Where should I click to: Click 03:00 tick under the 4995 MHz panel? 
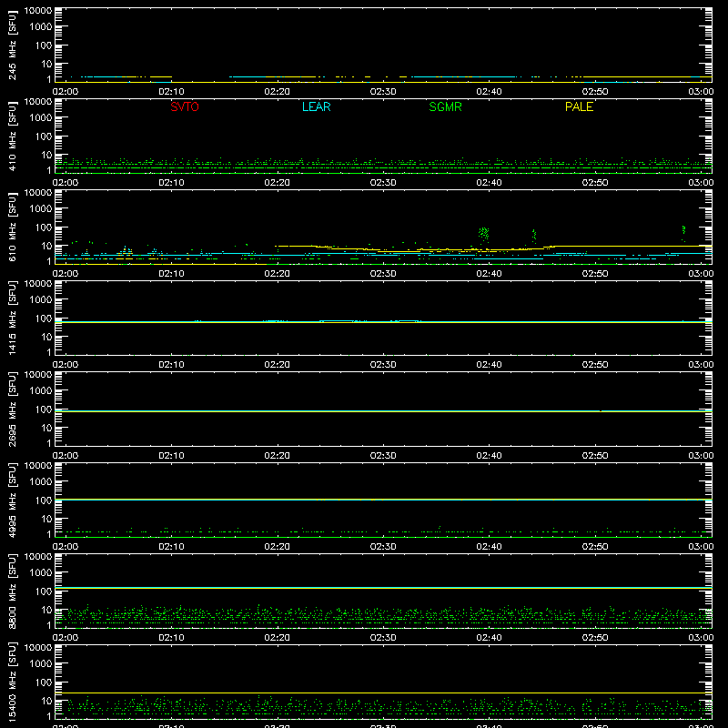(x=701, y=547)
